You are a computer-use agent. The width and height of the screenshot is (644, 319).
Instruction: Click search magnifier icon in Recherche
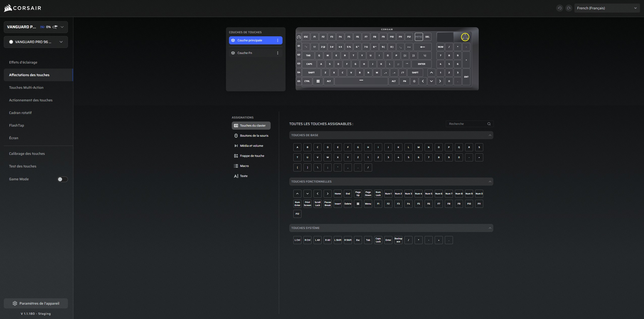point(489,124)
